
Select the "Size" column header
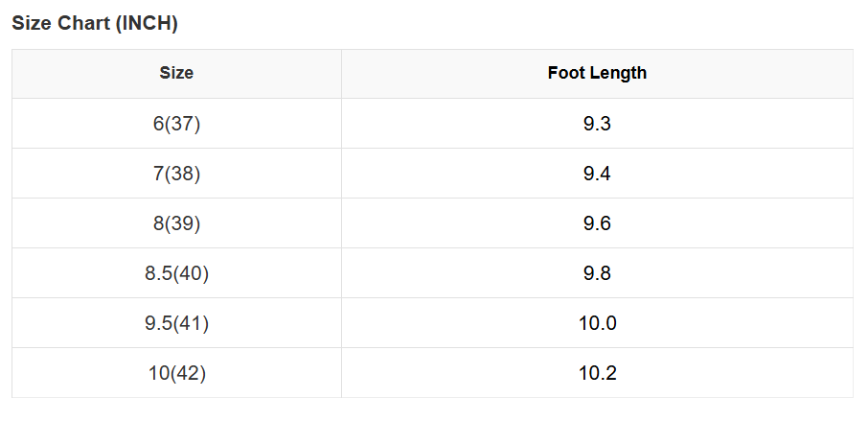(176, 73)
